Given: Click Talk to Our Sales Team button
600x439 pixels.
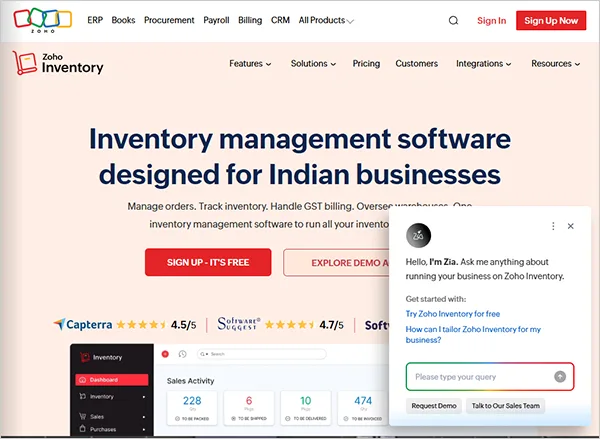Looking at the screenshot, I should pos(505,406).
